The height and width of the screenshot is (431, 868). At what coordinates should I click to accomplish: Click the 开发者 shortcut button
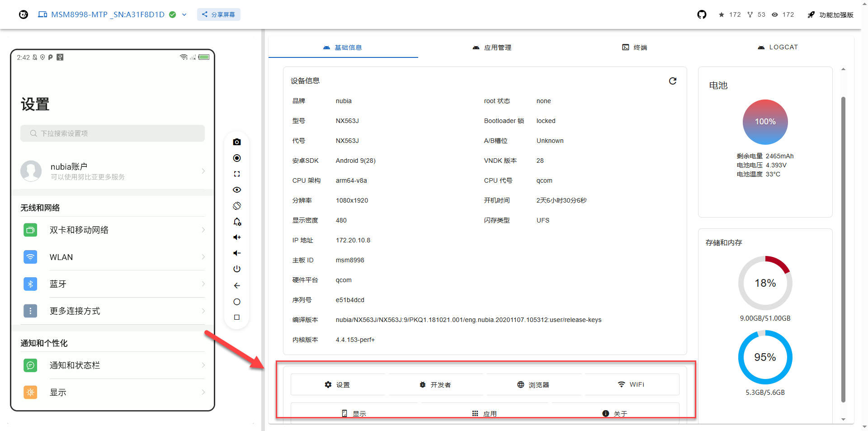tap(435, 385)
